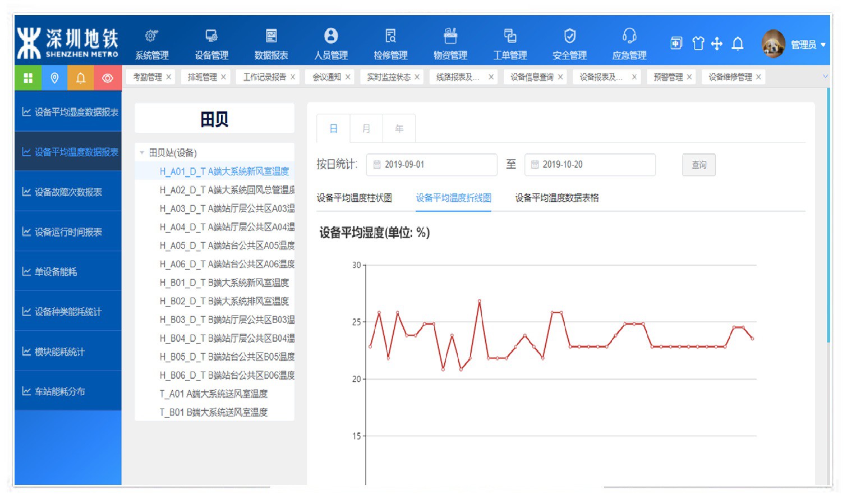The height and width of the screenshot is (504, 847).
Task: Activate the 日 daily statistics option
Action: point(333,128)
